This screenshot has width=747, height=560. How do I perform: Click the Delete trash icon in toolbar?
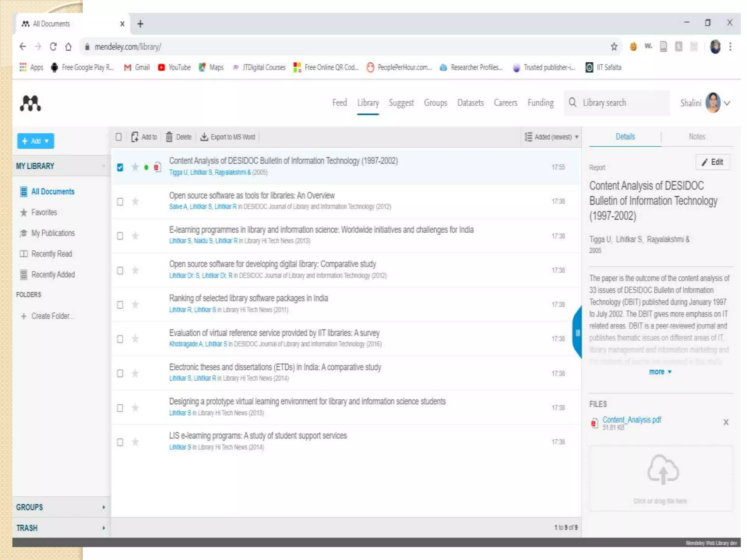pos(169,137)
